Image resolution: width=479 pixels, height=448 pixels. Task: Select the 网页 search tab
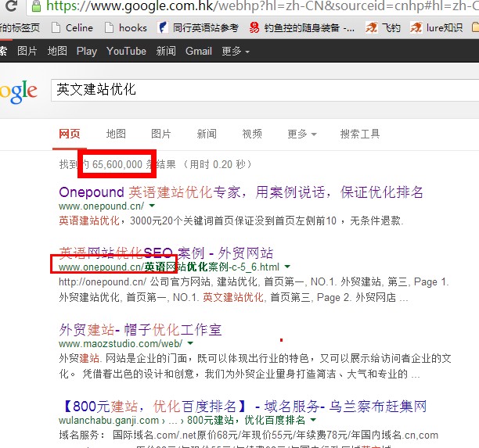(70, 134)
